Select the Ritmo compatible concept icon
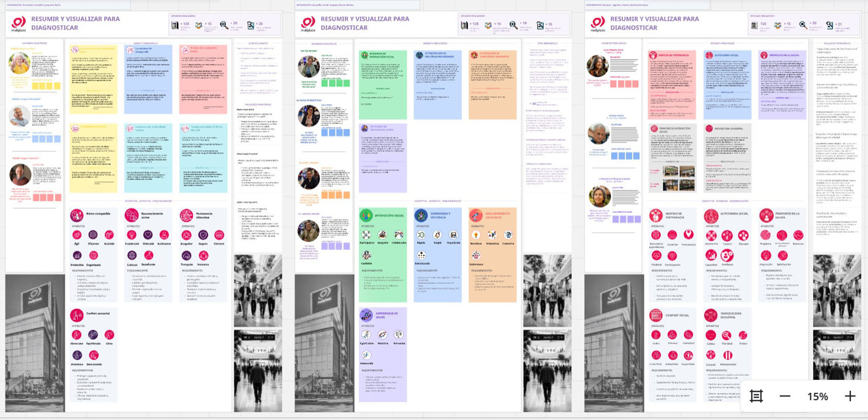 pyautogui.click(x=77, y=215)
